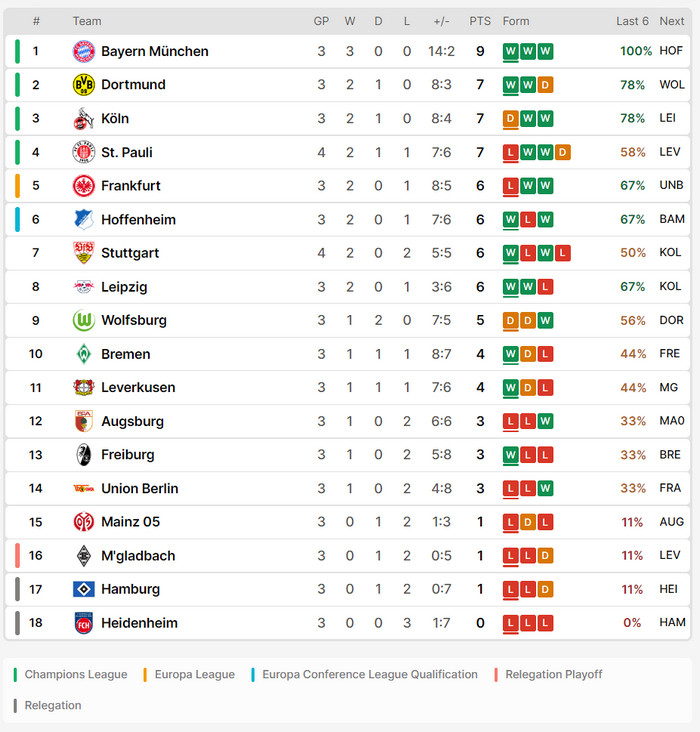Screen dimensions: 700x732
Task: Click the Team column header
Action: pos(87,21)
